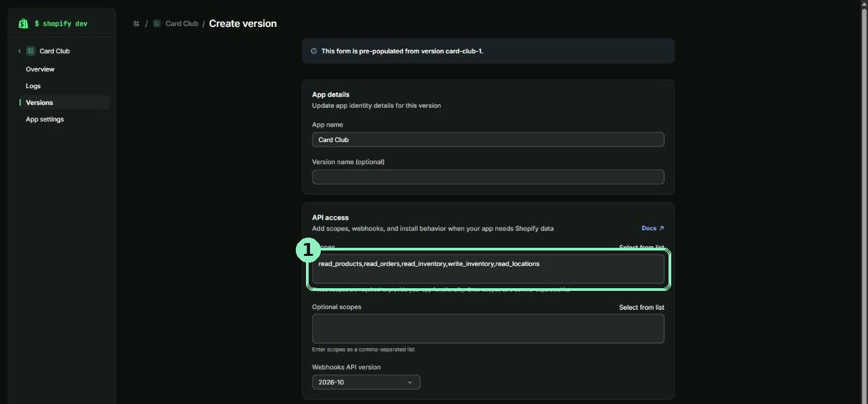Click the Optional scopes text area
This screenshot has height=404, width=868.
click(x=488, y=329)
